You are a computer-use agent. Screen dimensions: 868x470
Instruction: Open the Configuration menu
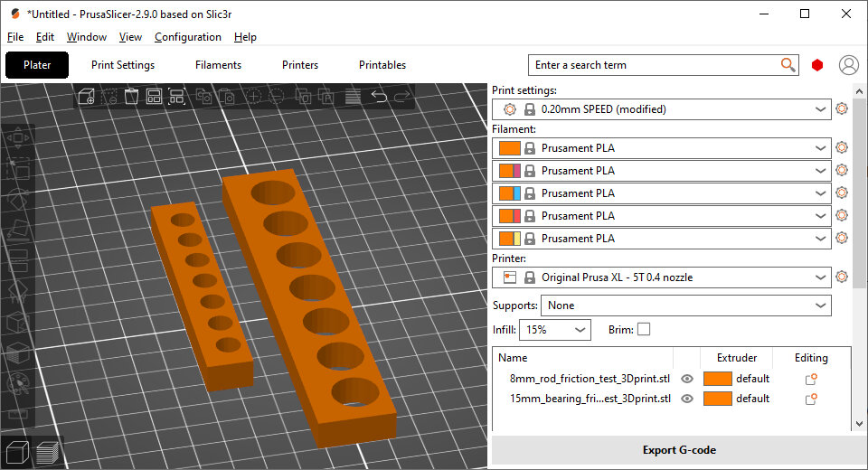click(x=188, y=37)
